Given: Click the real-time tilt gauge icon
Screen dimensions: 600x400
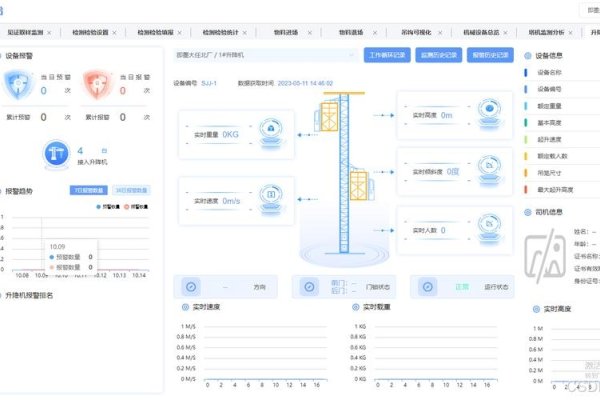Looking at the screenshot, I should click(x=489, y=170).
